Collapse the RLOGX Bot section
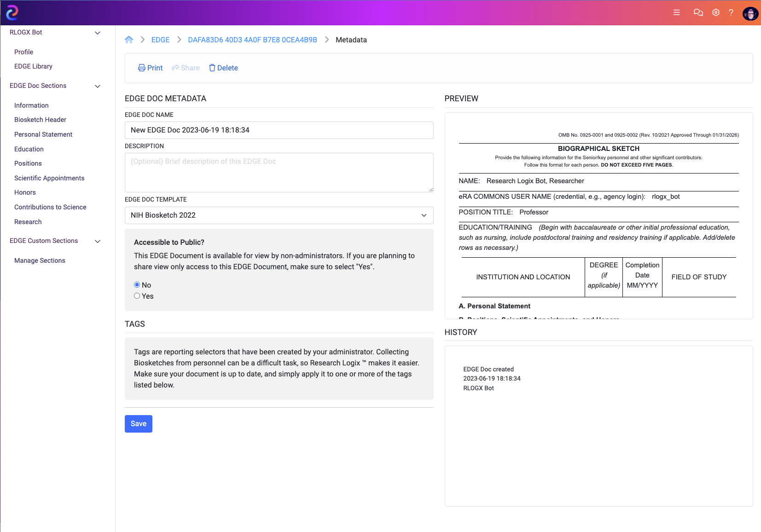This screenshot has height=532, width=761. [x=97, y=33]
